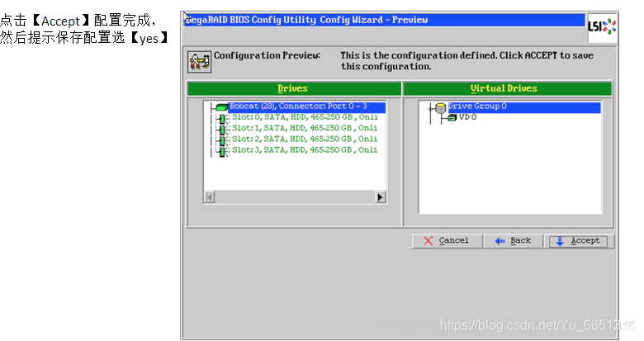The width and height of the screenshot is (644, 341).
Task: Click the Slot: 3 drive icon
Action: pyautogui.click(x=223, y=152)
